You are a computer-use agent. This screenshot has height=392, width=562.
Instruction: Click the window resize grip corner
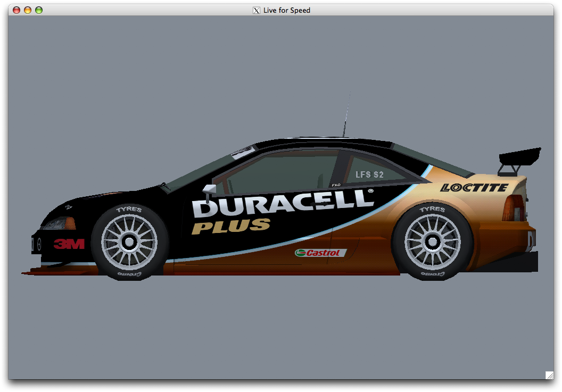pos(549,375)
